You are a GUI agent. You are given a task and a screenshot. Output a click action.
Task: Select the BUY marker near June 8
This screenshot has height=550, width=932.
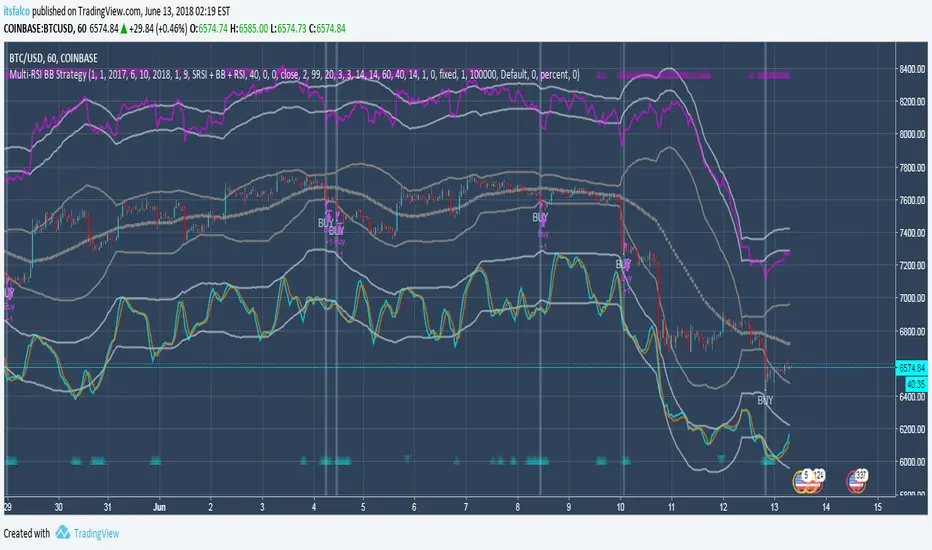tap(540, 218)
